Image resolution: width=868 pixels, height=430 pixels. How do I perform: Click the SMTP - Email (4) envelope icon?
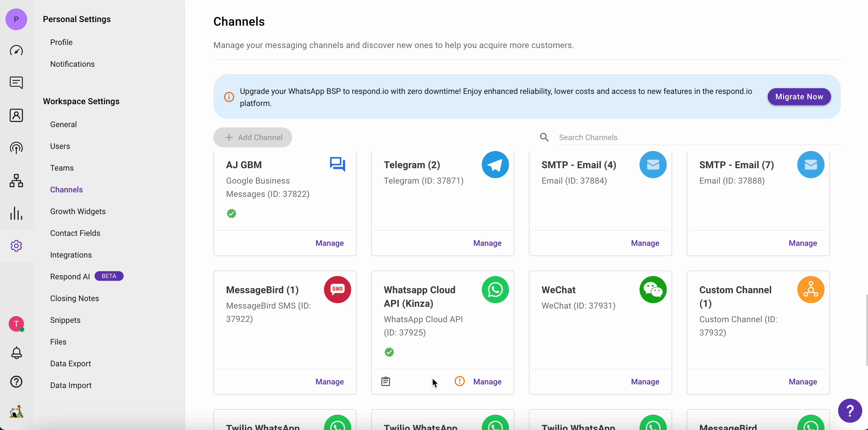[x=653, y=165]
